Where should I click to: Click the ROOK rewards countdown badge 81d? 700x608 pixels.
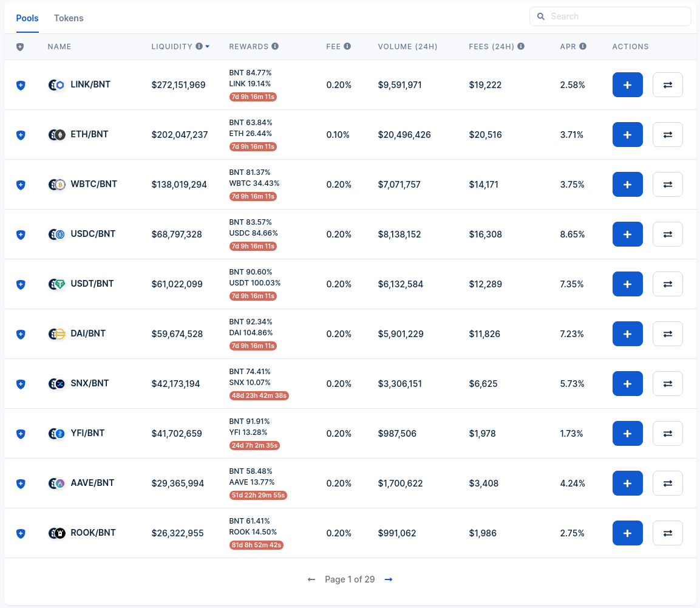point(256,545)
